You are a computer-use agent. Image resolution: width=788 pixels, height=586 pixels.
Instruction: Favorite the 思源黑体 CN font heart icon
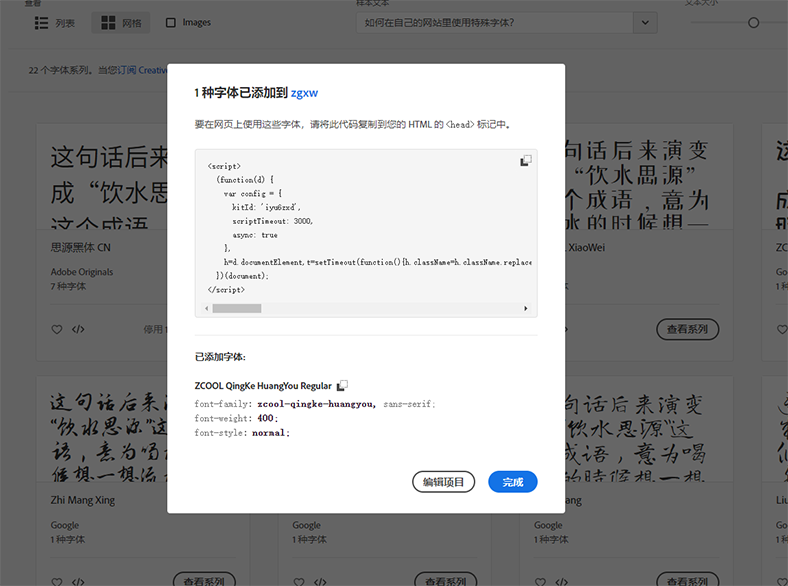pos(57,329)
